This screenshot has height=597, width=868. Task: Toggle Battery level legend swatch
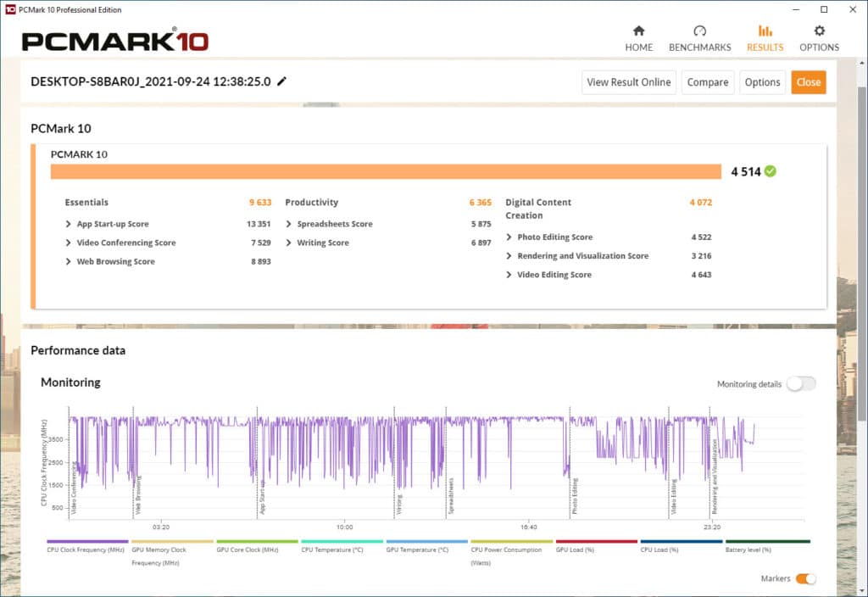[x=768, y=541]
